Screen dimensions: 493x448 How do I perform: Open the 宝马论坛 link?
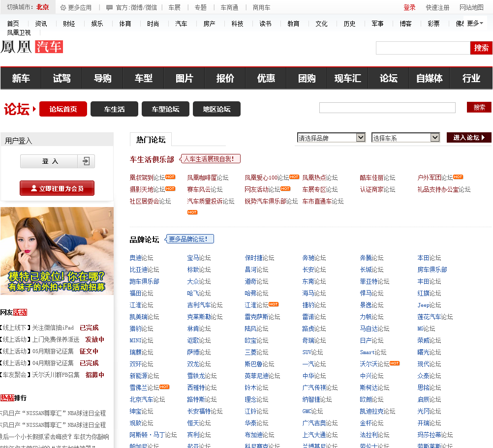click(199, 258)
